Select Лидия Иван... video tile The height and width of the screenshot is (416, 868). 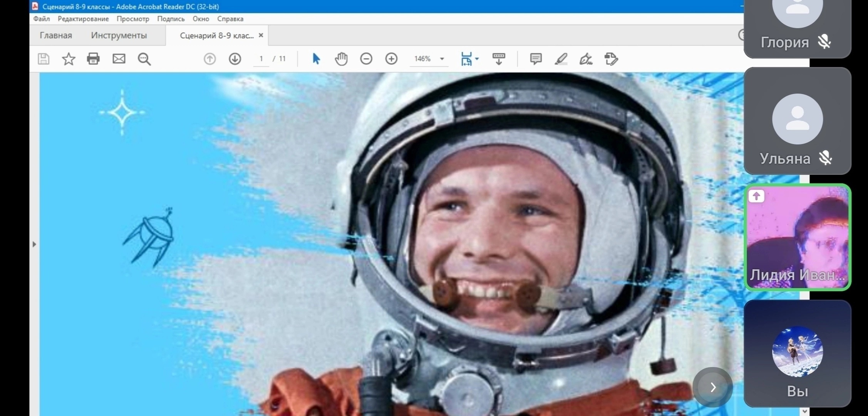798,237
